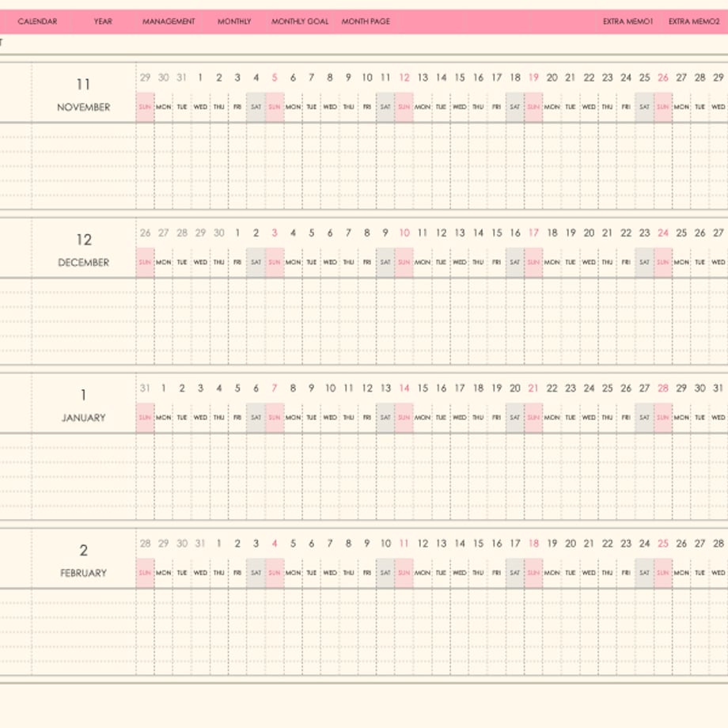
Task: Open the EXTRA MEMO1 tab
Action: pos(628,21)
